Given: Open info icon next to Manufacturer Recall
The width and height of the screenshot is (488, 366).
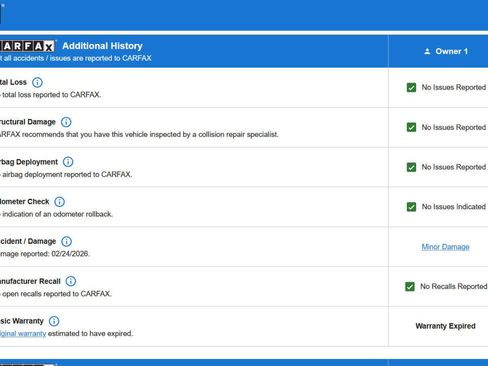Looking at the screenshot, I should tap(71, 281).
